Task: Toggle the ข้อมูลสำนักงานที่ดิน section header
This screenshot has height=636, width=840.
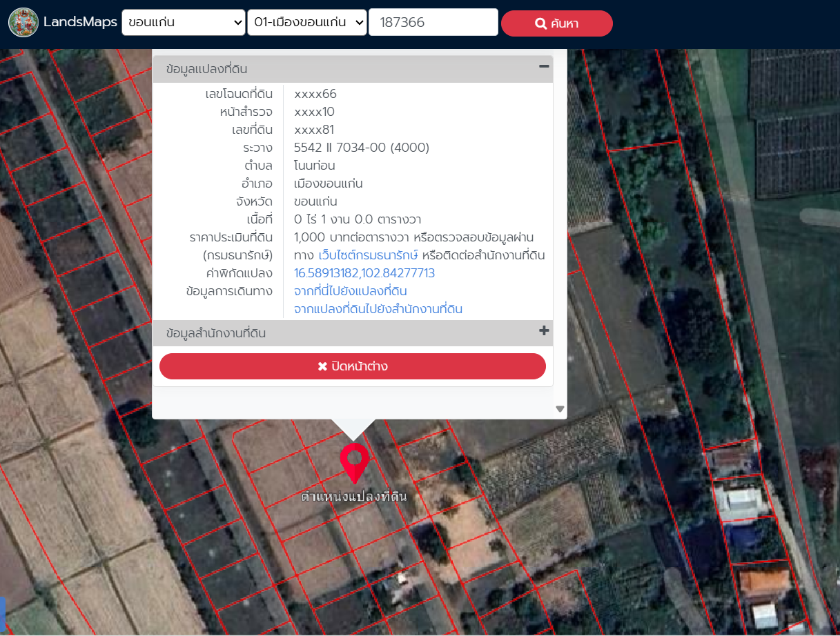Action: point(216,333)
